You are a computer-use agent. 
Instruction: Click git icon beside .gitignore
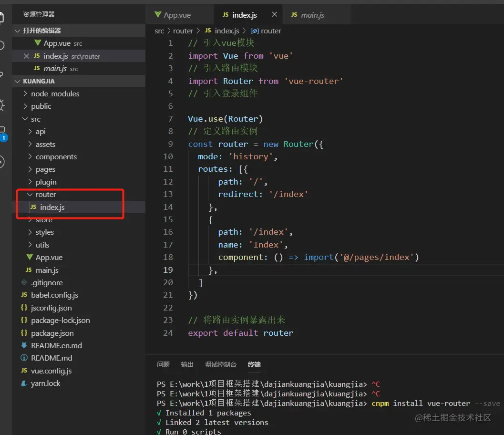24,282
